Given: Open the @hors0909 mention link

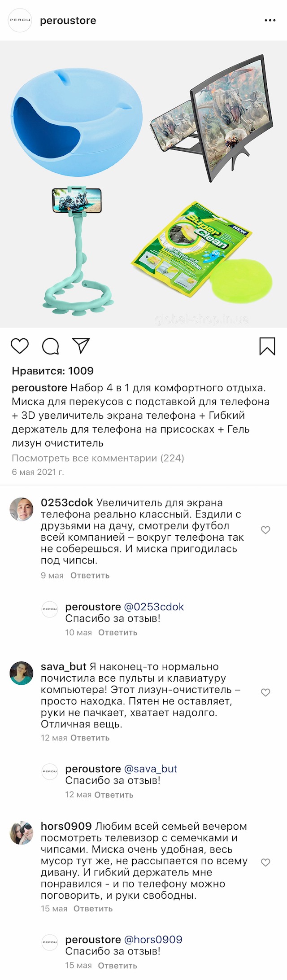Looking at the screenshot, I should pos(153,940).
